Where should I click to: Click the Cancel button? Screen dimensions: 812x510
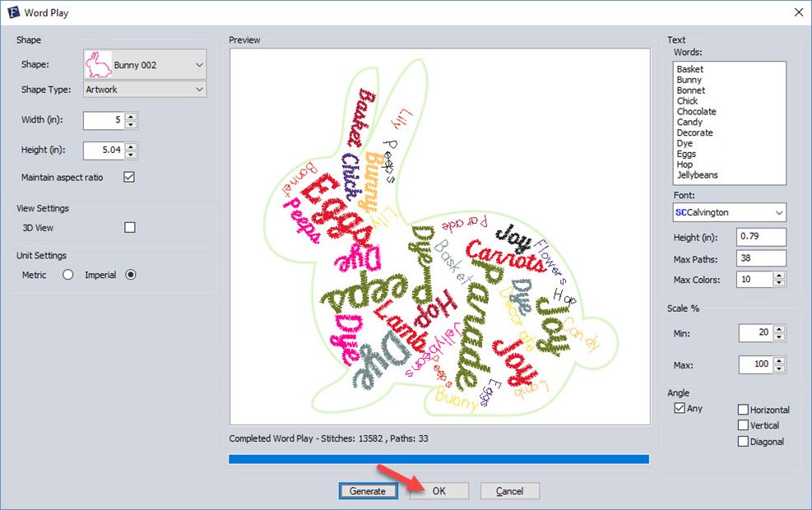509,490
